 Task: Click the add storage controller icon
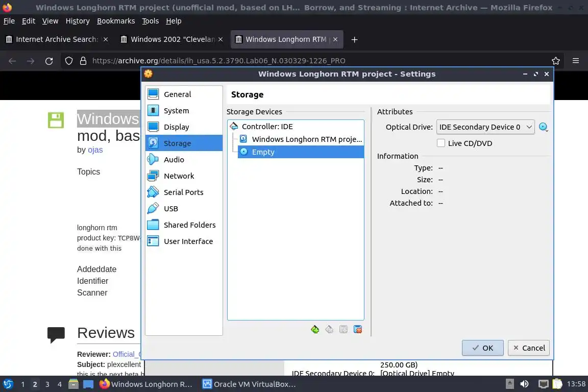pyautogui.click(x=315, y=329)
